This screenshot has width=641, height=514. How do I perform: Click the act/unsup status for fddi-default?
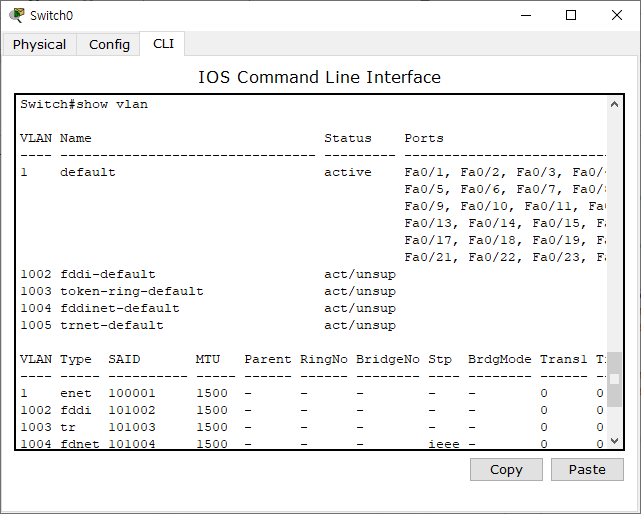click(x=360, y=274)
